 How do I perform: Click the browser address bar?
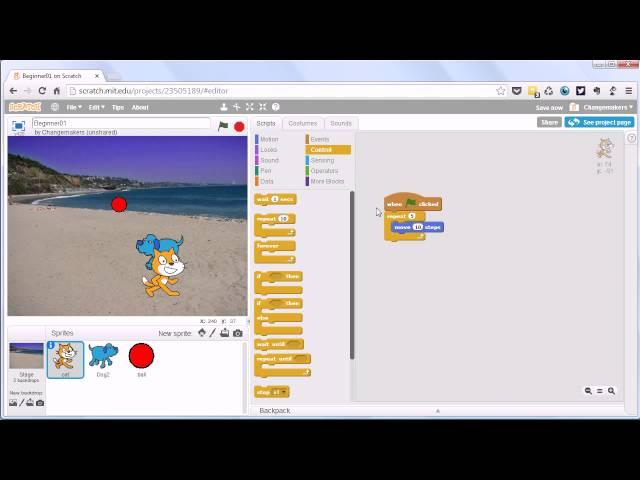288,91
